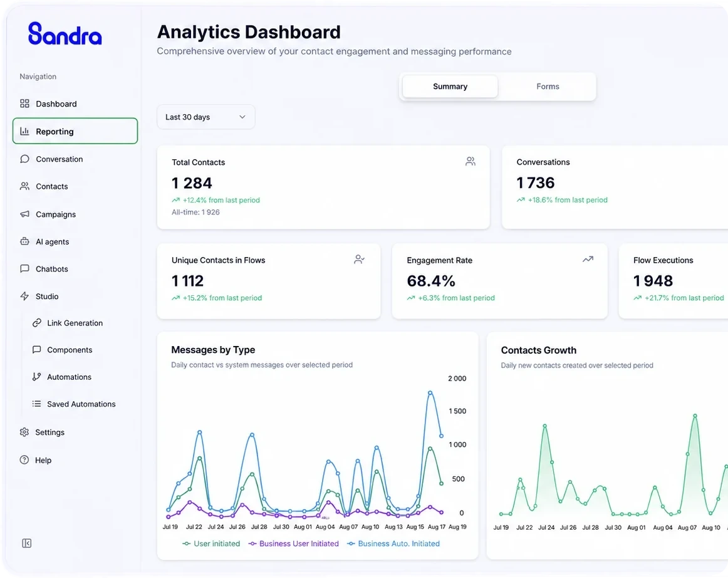The height and width of the screenshot is (578, 728).
Task: Click the Conversations value 1 736
Action: 535,183
